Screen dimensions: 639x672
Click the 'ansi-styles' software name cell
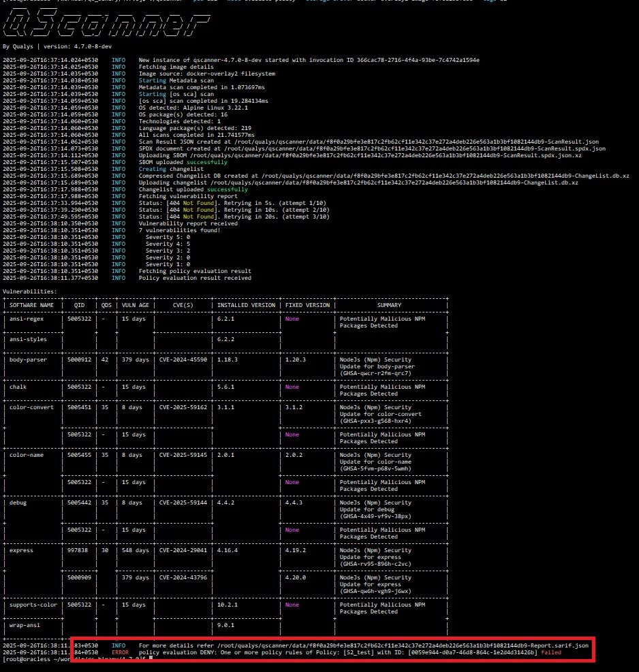(x=29, y=340)
